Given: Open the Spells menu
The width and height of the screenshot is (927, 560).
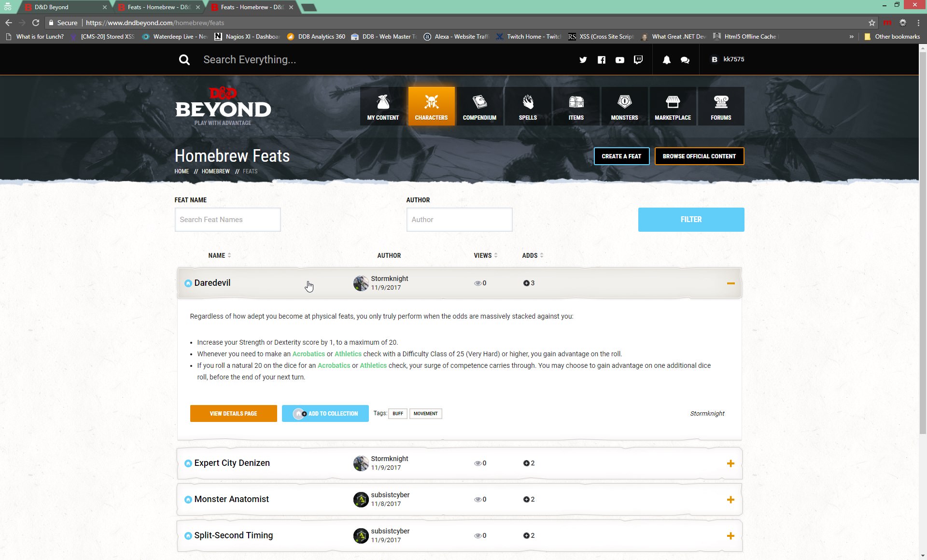Looking at the screenshot, I should tap(528, 106).
